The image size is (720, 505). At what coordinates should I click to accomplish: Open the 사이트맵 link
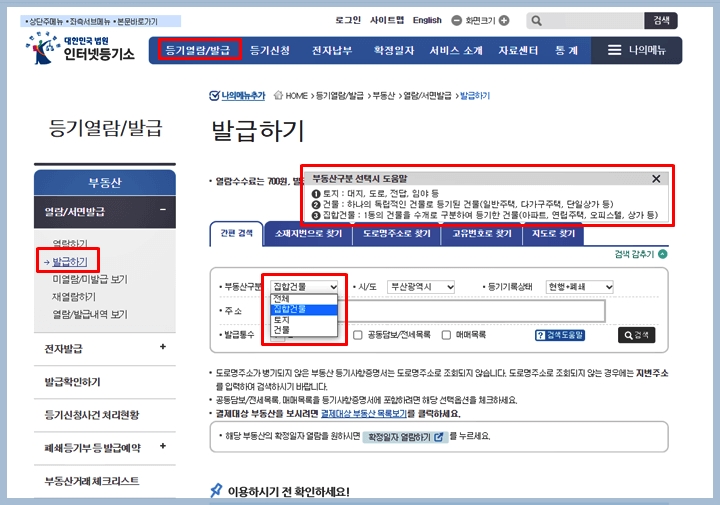(387, 20)
